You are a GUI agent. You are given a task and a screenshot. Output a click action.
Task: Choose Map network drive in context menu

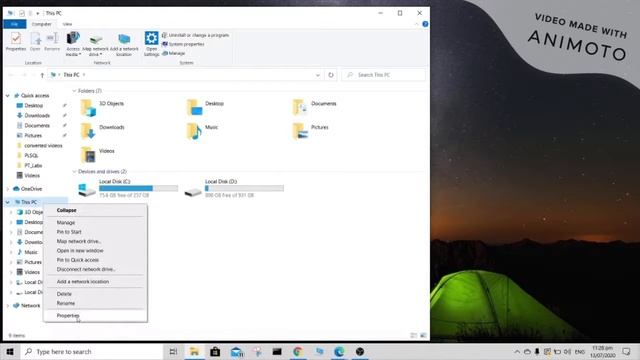[95, 241]
